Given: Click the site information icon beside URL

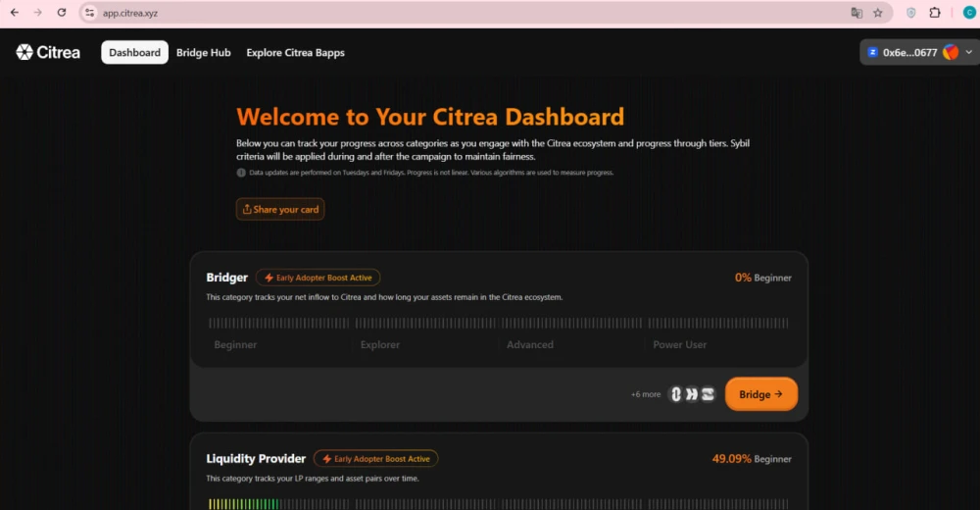Looking at the screenshot, I should click(x=89, y=13).
